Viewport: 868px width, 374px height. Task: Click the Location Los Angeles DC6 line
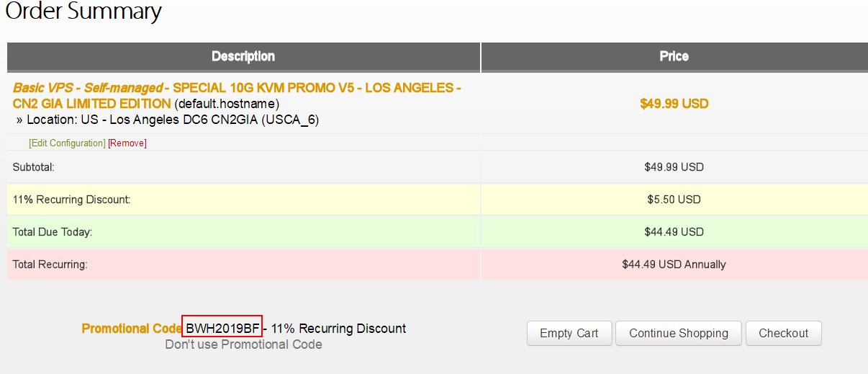(167, 120)
